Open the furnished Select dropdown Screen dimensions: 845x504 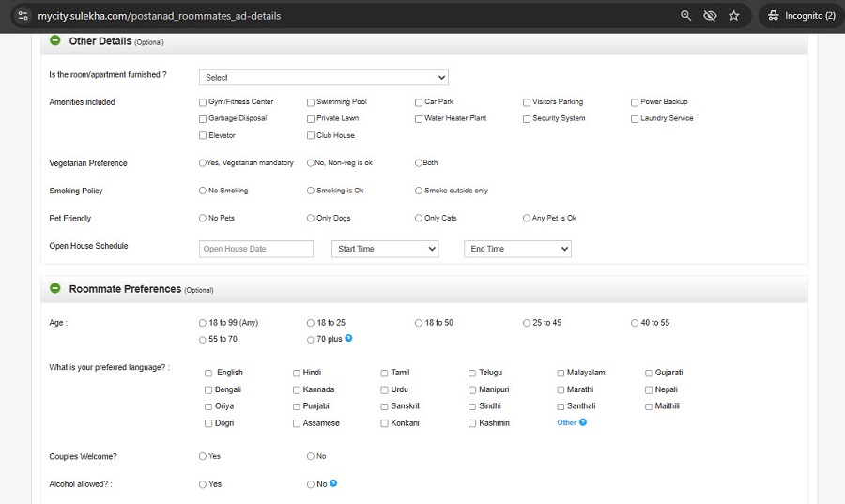point(323,78)
